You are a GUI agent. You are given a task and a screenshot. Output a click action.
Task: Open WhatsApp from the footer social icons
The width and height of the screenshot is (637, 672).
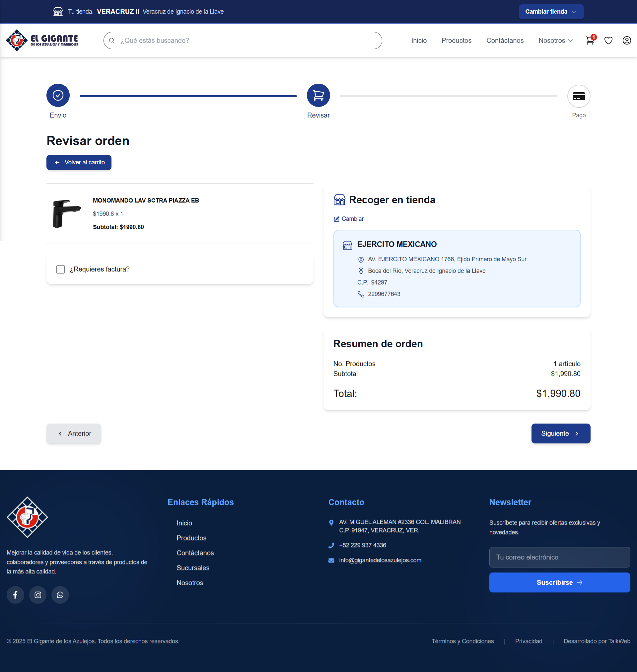tap(60, 595)
